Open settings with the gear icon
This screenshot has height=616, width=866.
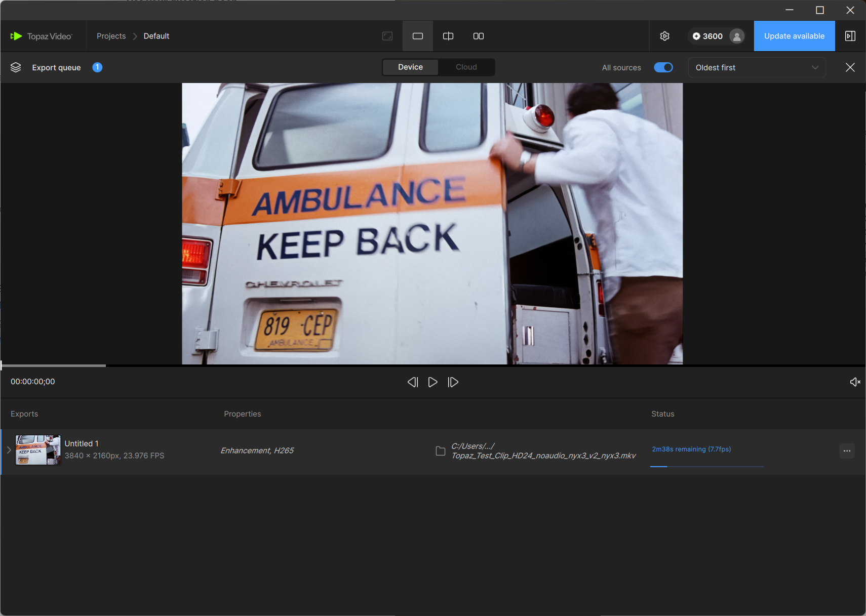(x=664, y=36)
